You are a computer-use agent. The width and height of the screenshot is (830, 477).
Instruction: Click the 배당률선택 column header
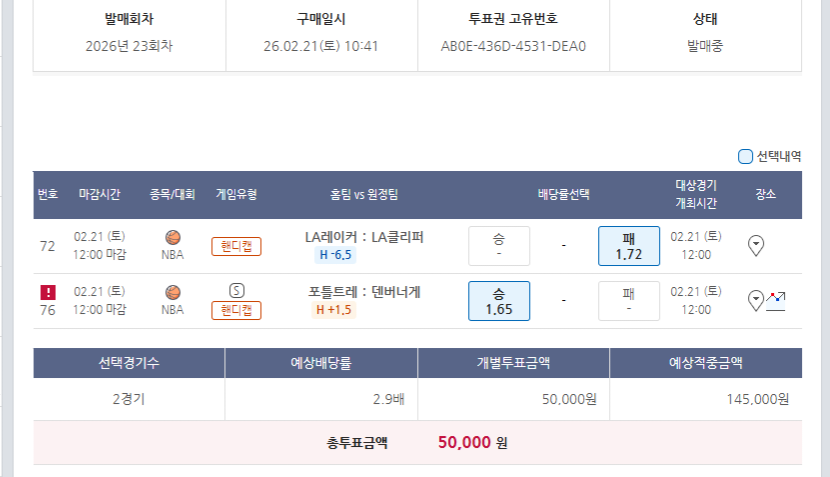[x=564, y=194]
